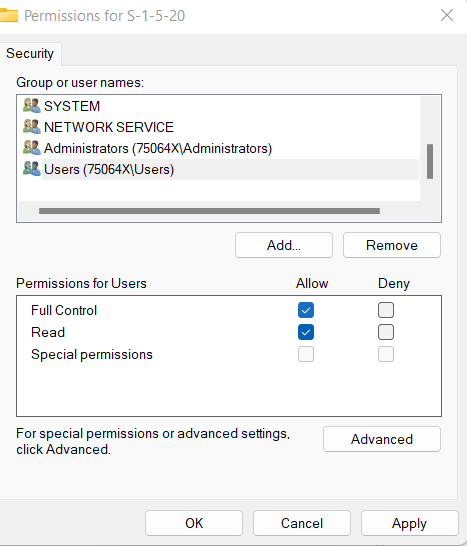Click the folder icon in title bar
Image resolution: width=467 pixels, height=546 pixels.
coord(9,16)
